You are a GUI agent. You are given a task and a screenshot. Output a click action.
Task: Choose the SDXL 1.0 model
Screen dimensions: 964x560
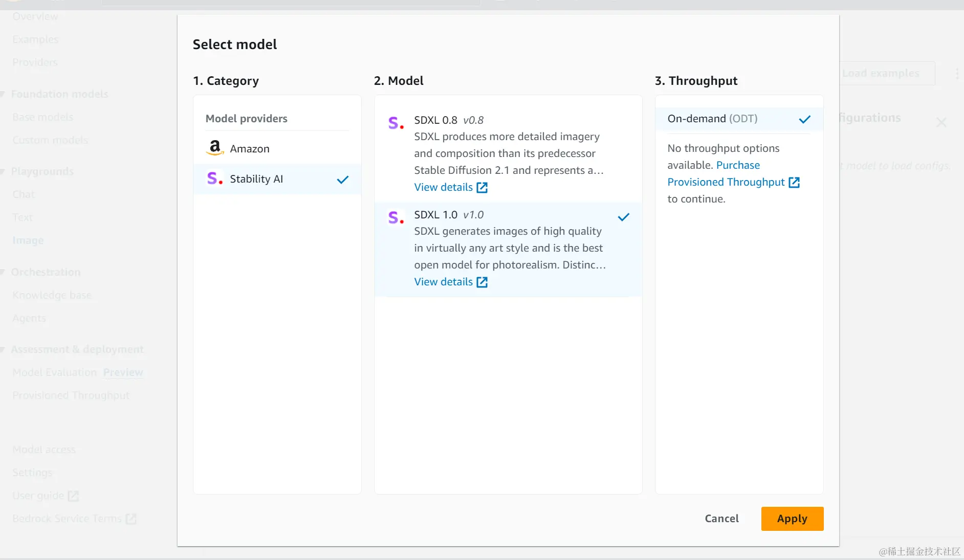[x=508, y=250]
